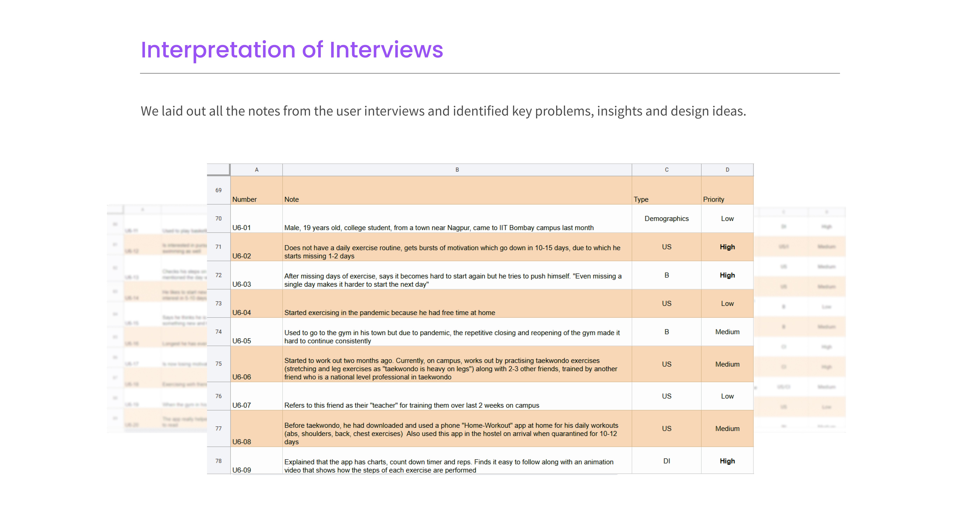Click note 'Male, 19 years old, college student'
This screenshot has width=980, height=512.
click(457, 219)
